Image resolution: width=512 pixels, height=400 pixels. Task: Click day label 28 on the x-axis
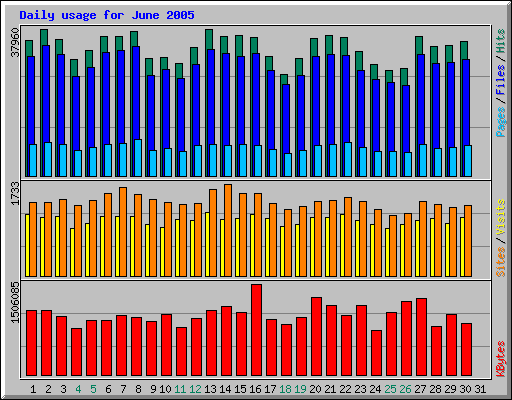point(435,389)
